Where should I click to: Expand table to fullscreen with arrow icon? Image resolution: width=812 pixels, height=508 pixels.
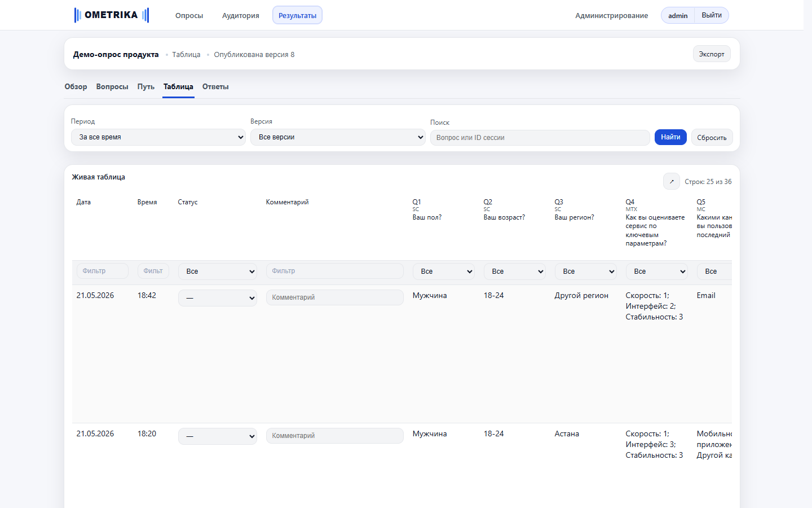(671, 181)
